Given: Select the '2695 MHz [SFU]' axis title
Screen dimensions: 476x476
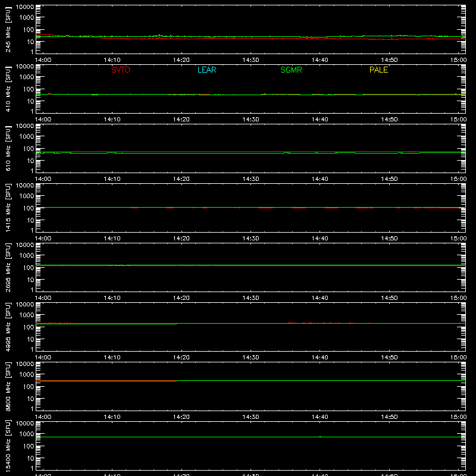Looking at the screenshot, I should [x=8, y=267].
